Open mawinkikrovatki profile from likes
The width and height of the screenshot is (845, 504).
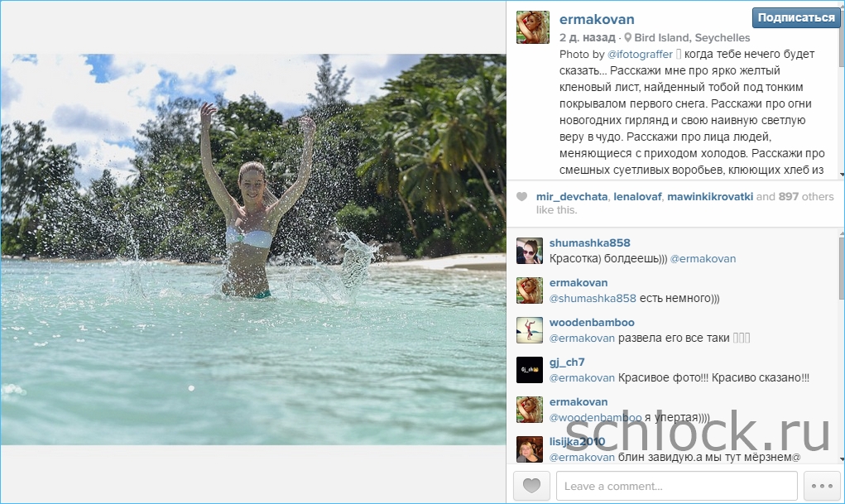coord(710,197)
